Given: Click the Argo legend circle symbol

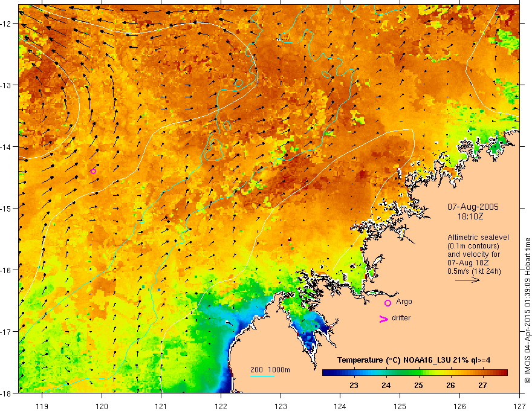Looking at the screenshot, I should (x=388, y=303).
